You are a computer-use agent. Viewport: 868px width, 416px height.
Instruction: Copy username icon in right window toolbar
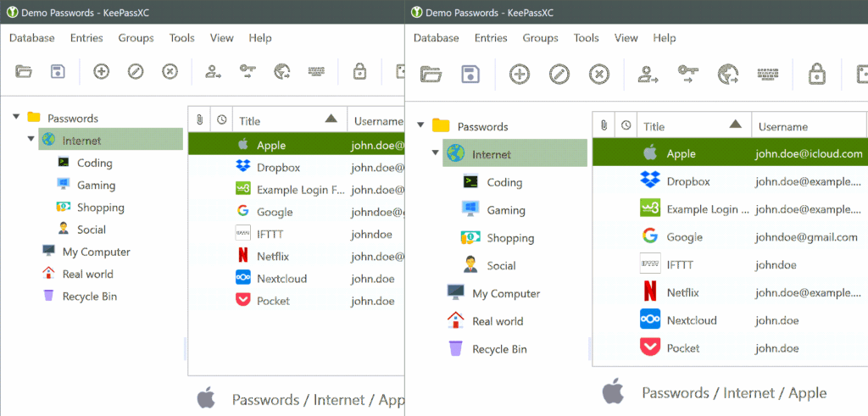click(x=648, y=74)
